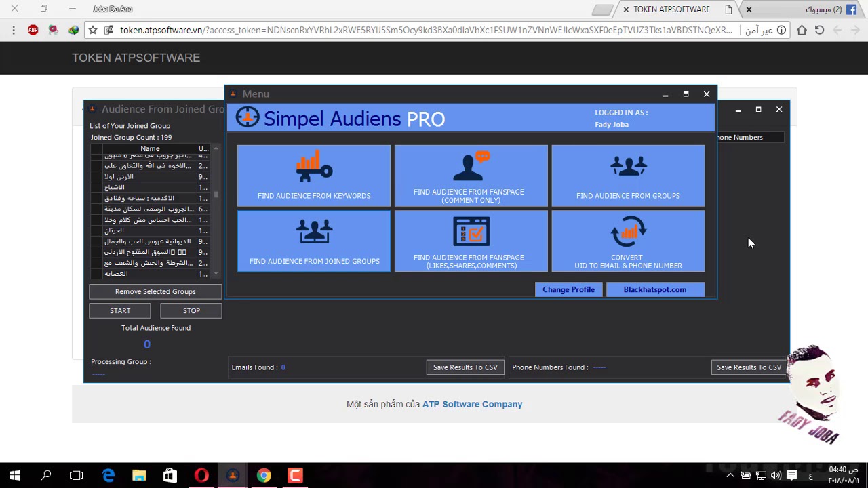Close the Facebook tab
This screenshot has height=488, width=868.
click(749, 9)
